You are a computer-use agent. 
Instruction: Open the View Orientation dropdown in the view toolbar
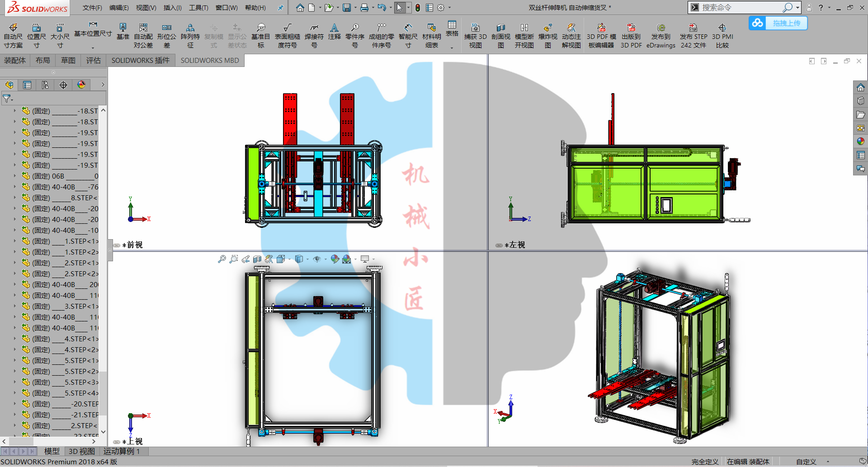click(x=289, y=259)
